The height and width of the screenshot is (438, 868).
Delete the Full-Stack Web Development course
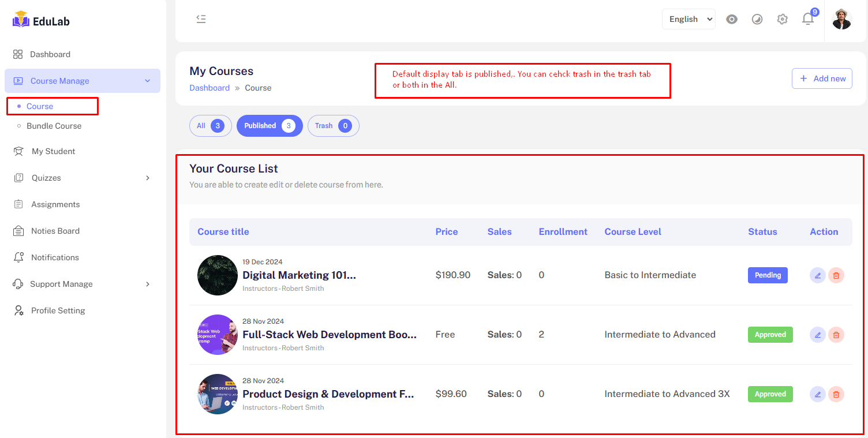tap(836, 335)
